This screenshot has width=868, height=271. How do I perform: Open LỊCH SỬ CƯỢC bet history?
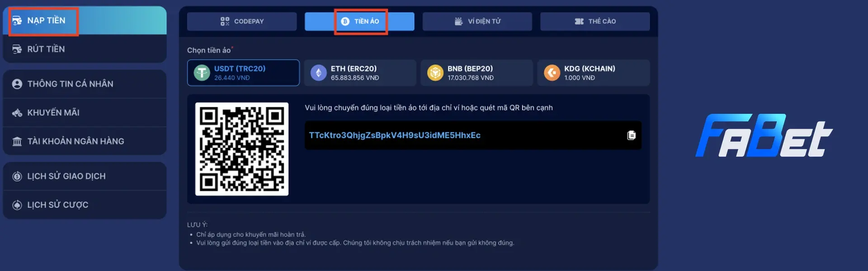coord(85,205)
